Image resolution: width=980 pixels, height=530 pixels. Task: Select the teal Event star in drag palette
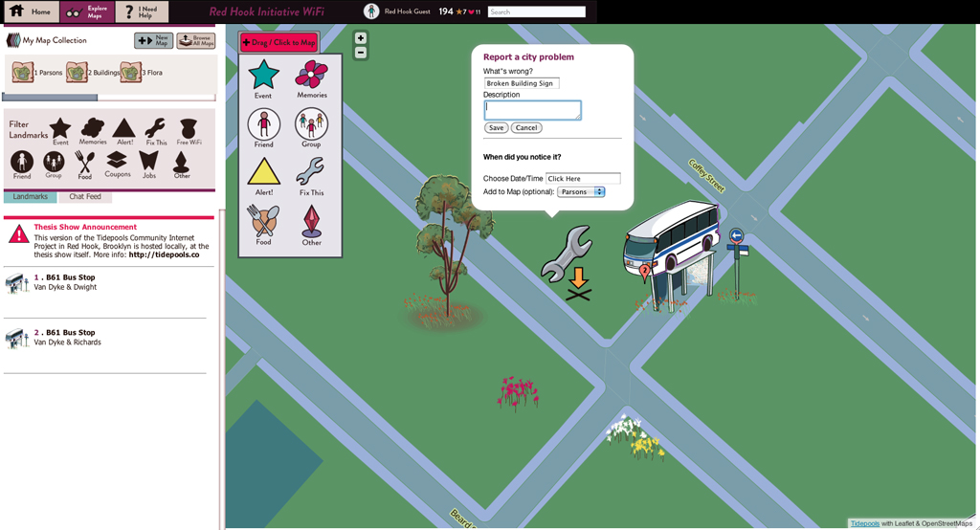[263, 75]
